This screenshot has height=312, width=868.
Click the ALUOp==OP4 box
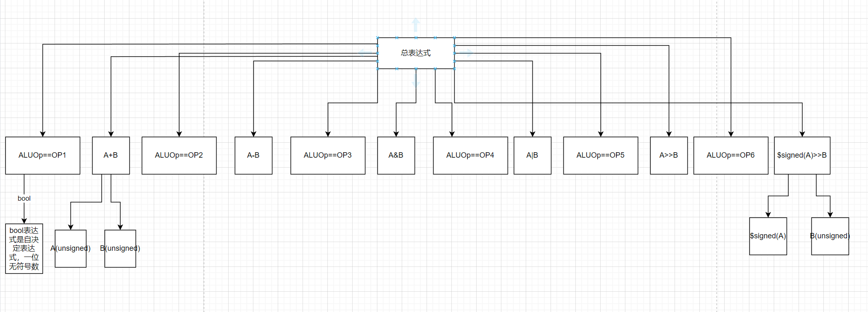[470, 155]
